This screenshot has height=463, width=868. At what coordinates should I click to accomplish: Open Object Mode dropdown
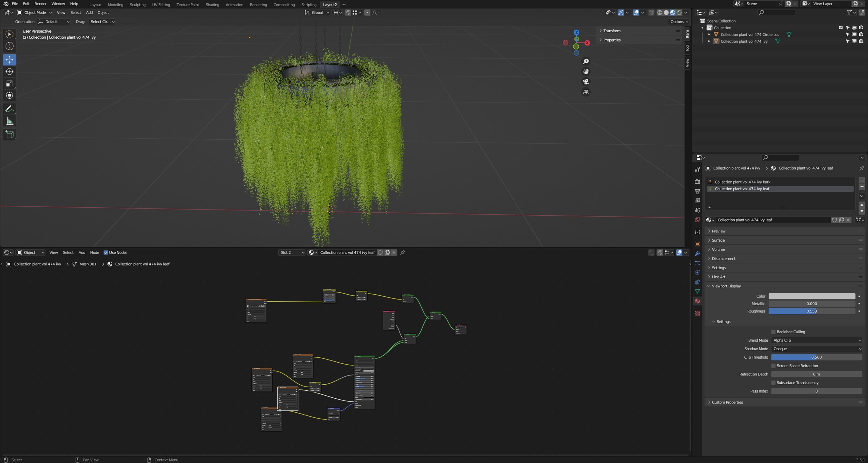34,13
